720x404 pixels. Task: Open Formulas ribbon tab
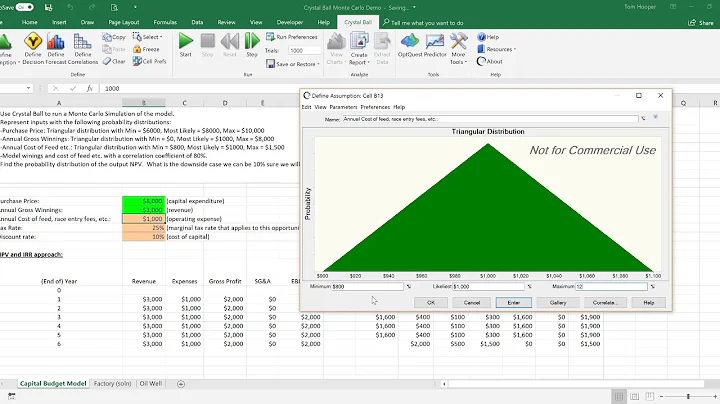165,22
